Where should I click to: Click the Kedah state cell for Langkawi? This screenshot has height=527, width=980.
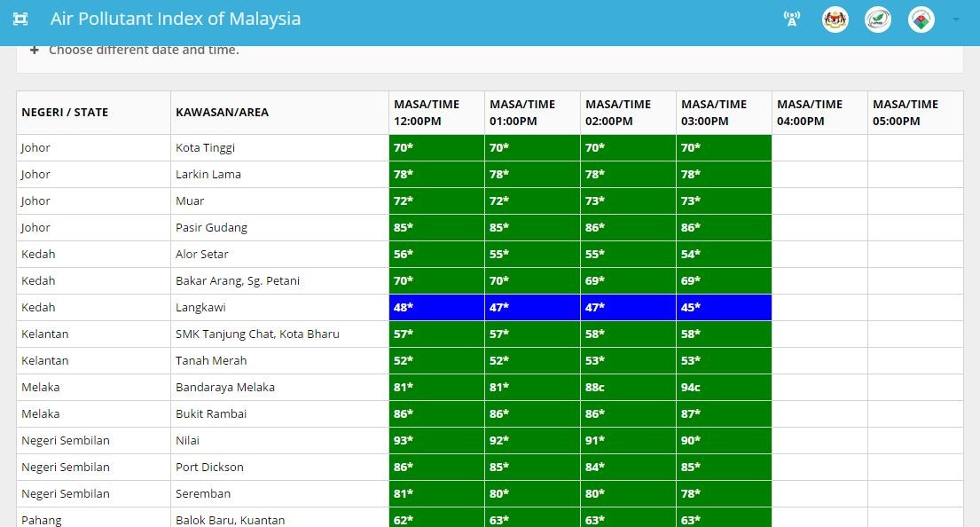(x=93, y=308)
